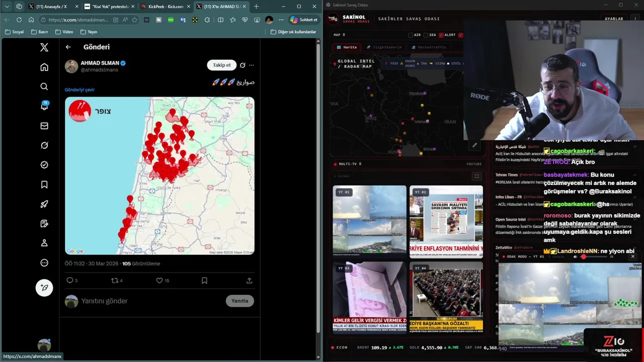
Task: Open Grok icon in X sidebar
Action: (x=44, y=145)
